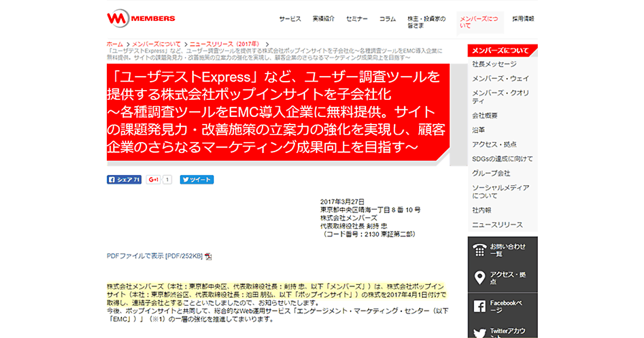This screenshot has width=644, height=338.
Task: Open the コラム menu
Action: pos(387,19)
